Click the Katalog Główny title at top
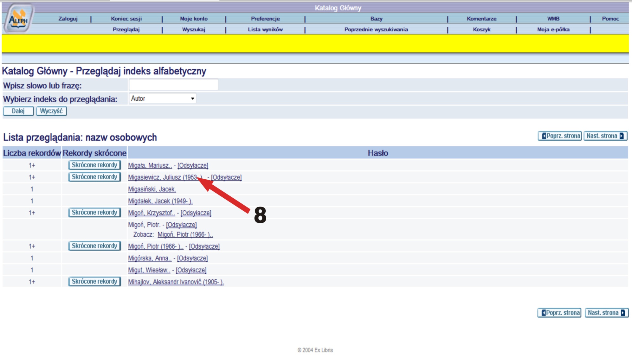The image size is (632, 364). (x=338, y=8)
